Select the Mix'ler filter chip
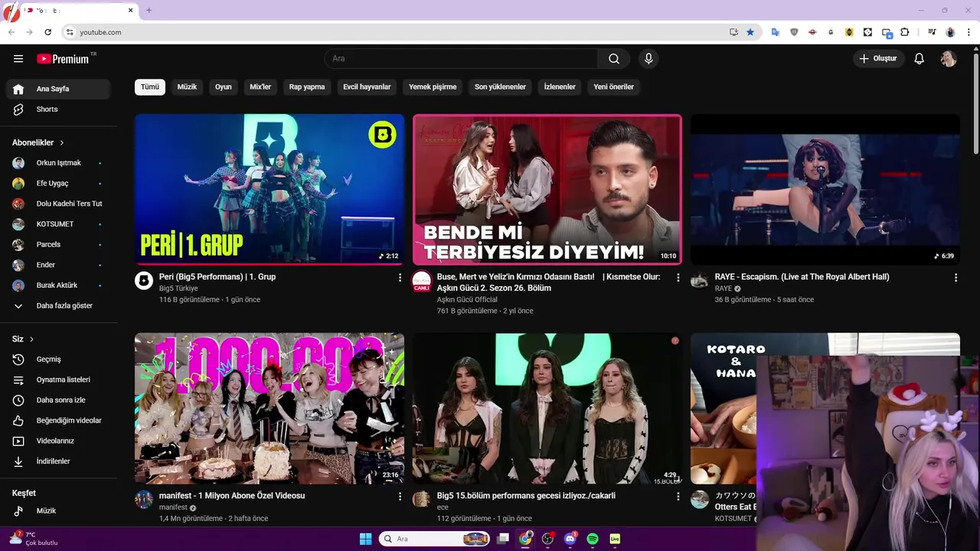Viewport: 980px width, 551px height. [x=260, y=86]
